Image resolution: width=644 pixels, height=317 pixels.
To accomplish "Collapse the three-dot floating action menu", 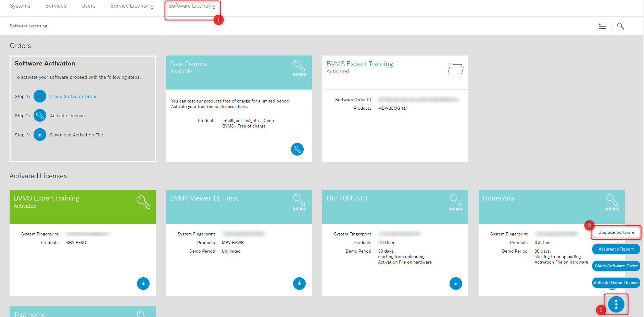I will (x=616, y=304).
